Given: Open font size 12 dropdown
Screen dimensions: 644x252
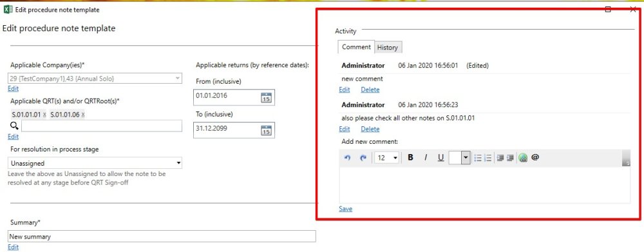Looking at the screenshot, I should click(387, 158).
